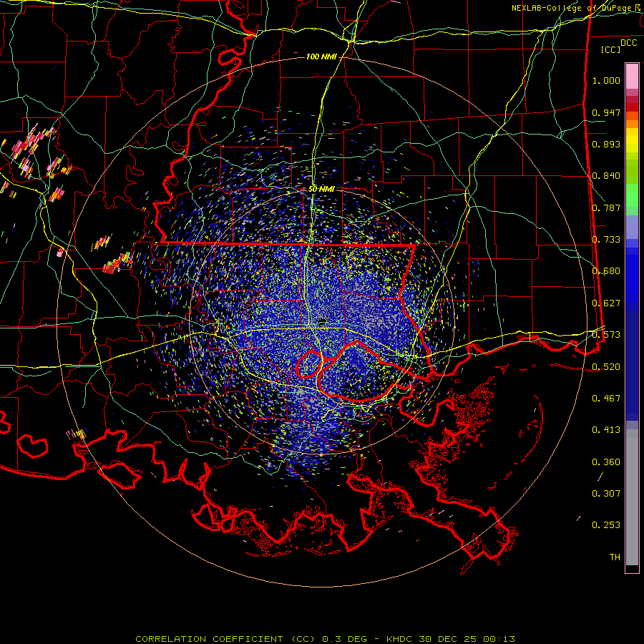644x644 pixels.
Task: Click the 0.573 legend value
Action: tap(606, 335)
